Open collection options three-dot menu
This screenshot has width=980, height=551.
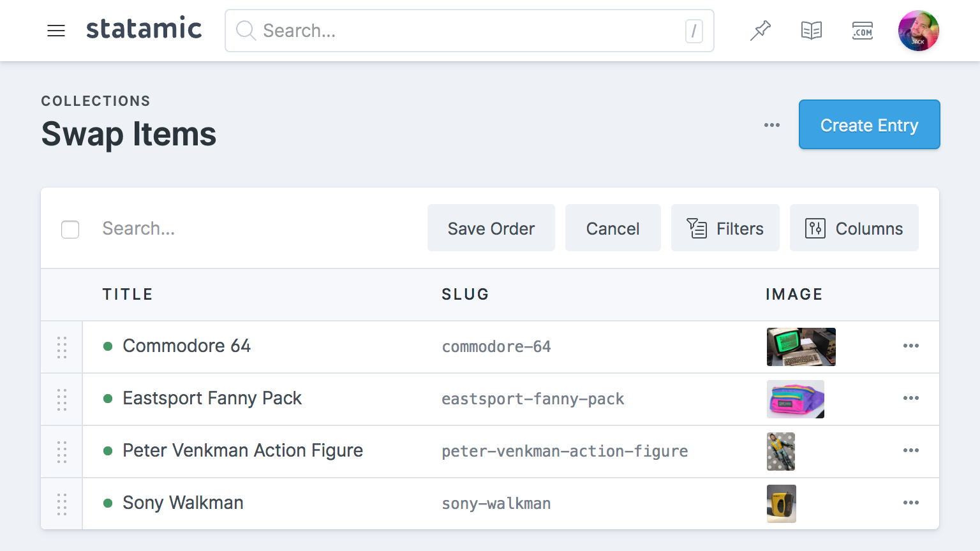pos(771,125)
